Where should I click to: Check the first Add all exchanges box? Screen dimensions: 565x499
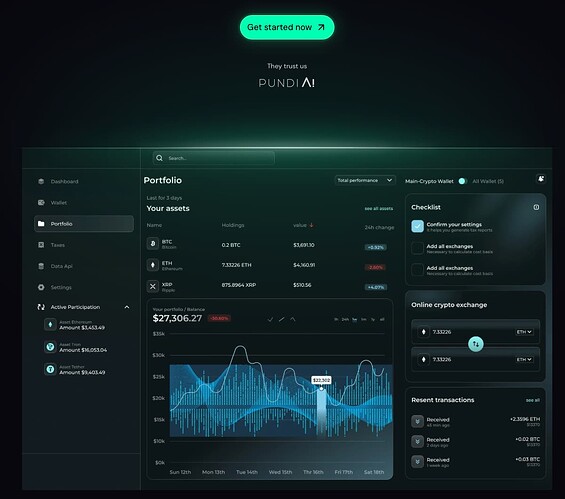(x=417, y=248)
